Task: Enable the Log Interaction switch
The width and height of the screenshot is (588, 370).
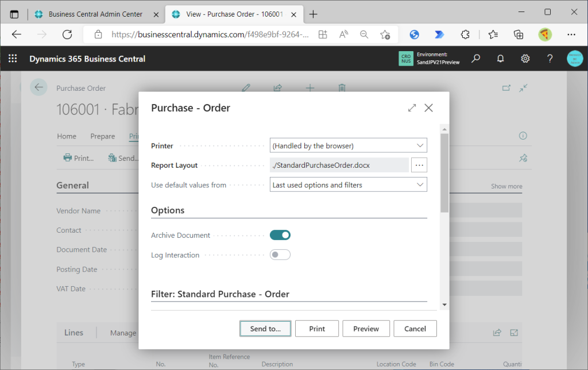Action: [280, 255]
